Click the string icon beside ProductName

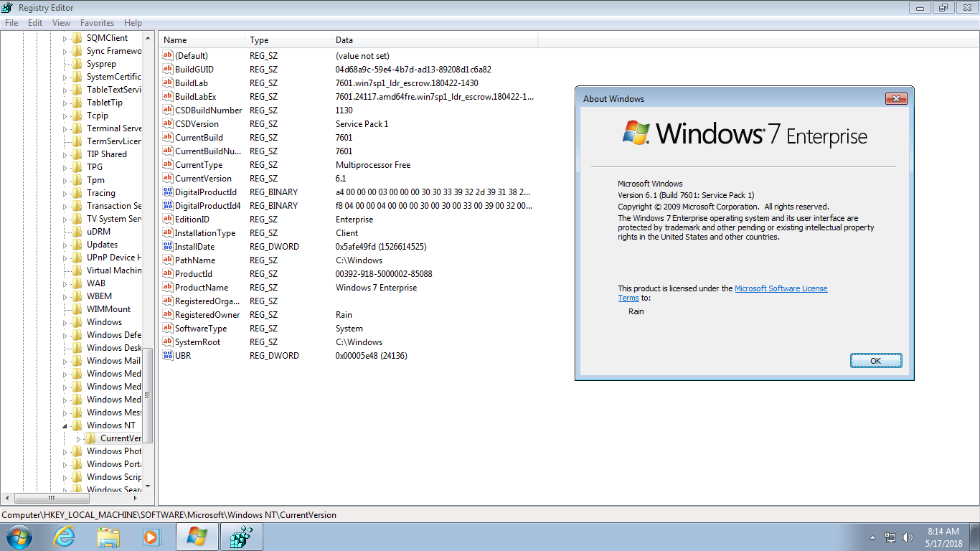point(169,288)
